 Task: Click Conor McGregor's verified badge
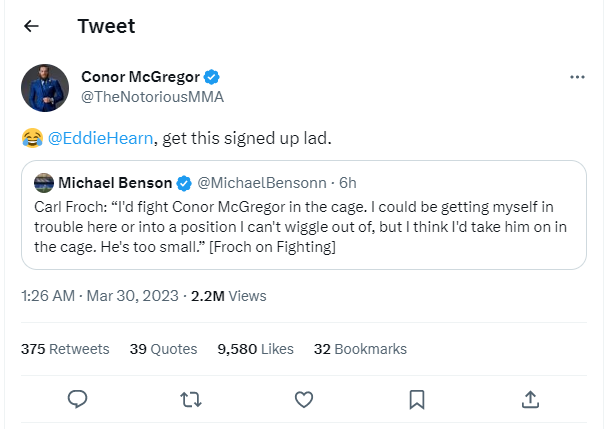tap(213, 78)
